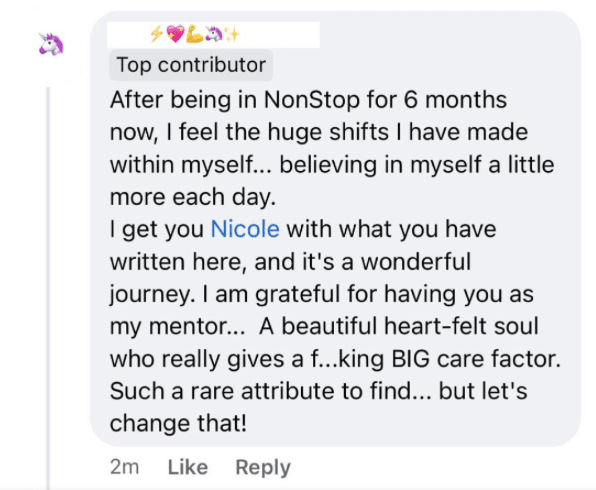Click the final line "change that!"
Screen dimensions: 596x490
tap(179, 423)
